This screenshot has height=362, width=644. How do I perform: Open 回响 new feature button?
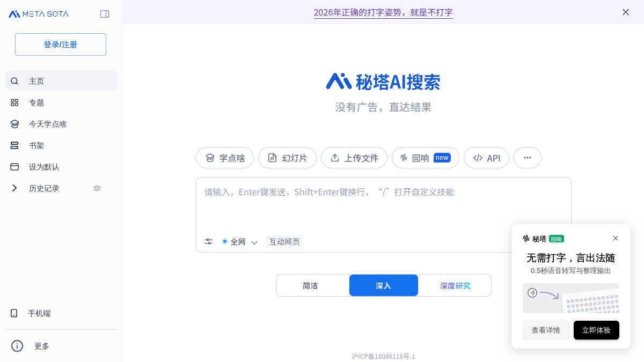[x=426, y=158]
